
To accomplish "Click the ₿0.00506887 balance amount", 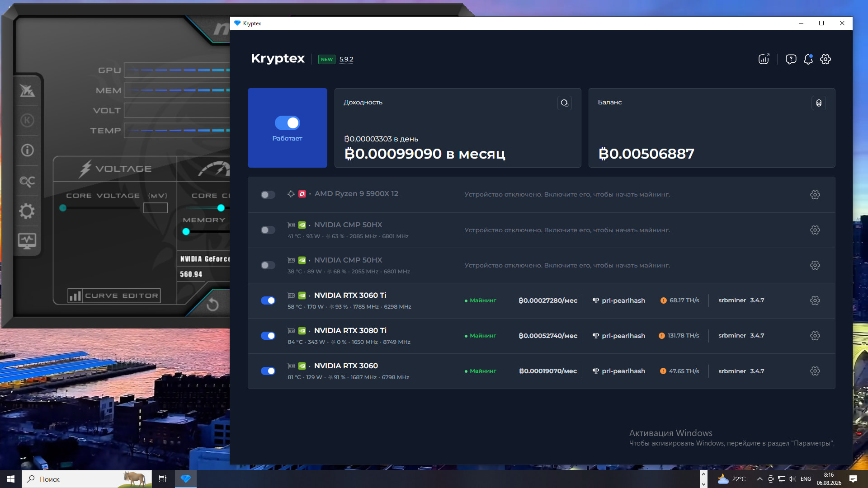I will tap(646, 154).
